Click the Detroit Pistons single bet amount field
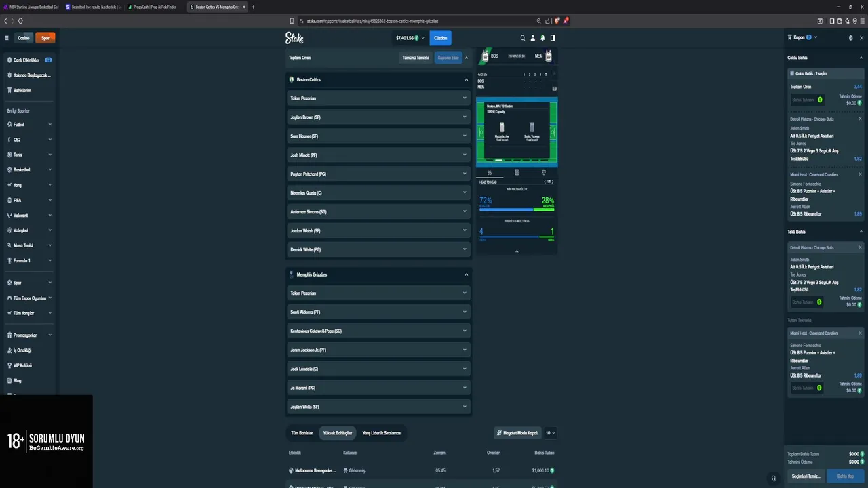Screen dimensions: 868x488 pos(807,302)
